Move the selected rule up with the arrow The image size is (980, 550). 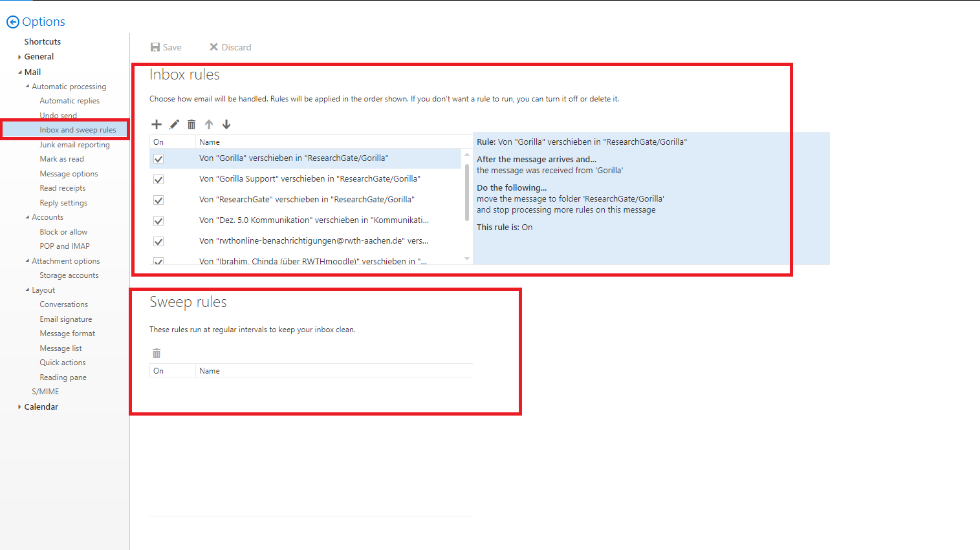[x=209, y=125]
